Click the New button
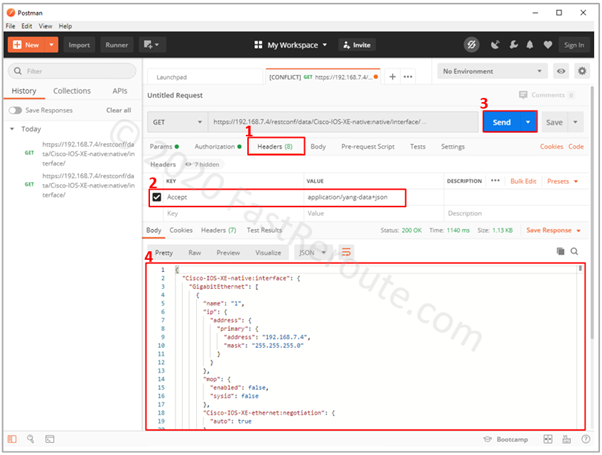The width and height of the screenshot is (602, 455). point(26,45)
